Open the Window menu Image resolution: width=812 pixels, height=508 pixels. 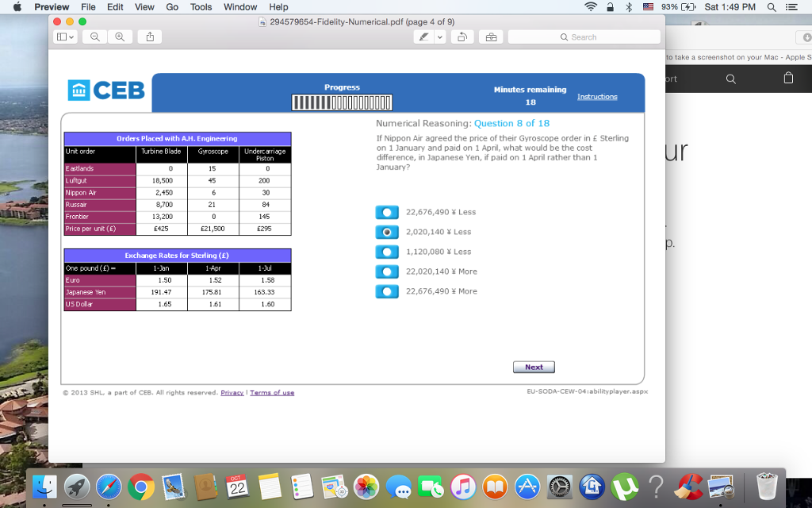tap(240, 6)
